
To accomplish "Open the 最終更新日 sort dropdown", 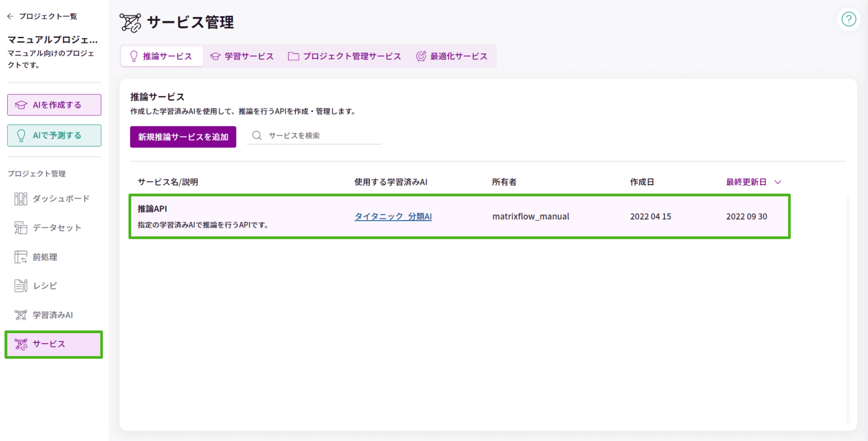I will coord(753,182).
